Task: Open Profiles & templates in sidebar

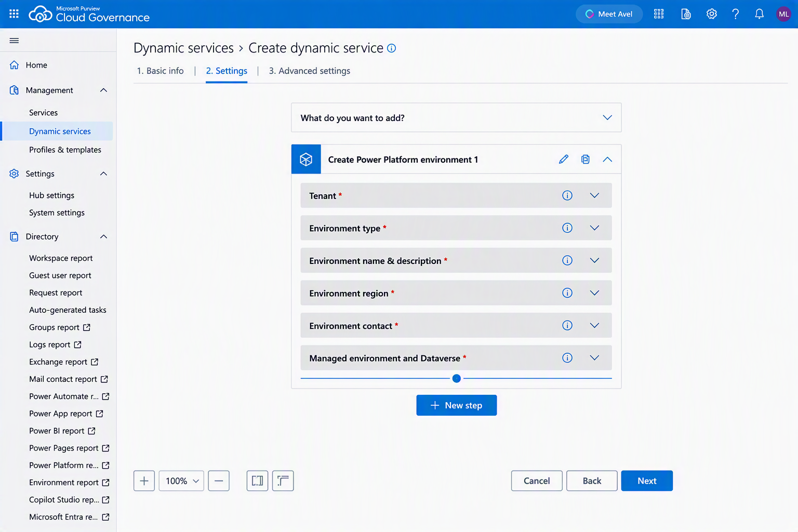Action: tap(65, 150)
